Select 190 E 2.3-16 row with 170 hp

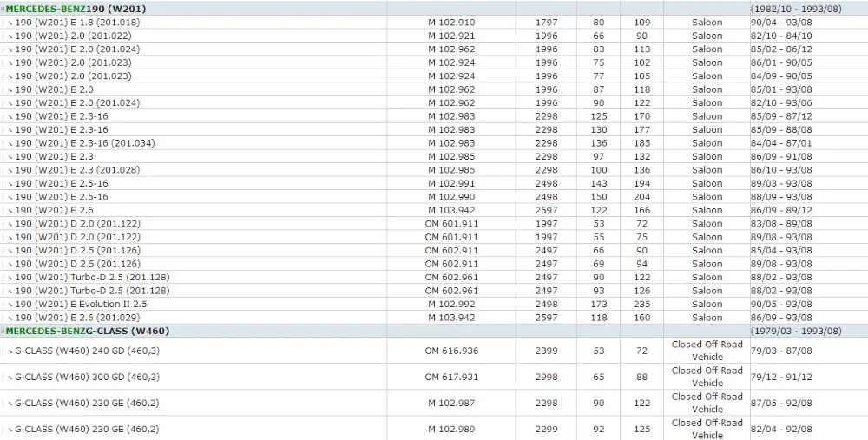click(434, 116)
